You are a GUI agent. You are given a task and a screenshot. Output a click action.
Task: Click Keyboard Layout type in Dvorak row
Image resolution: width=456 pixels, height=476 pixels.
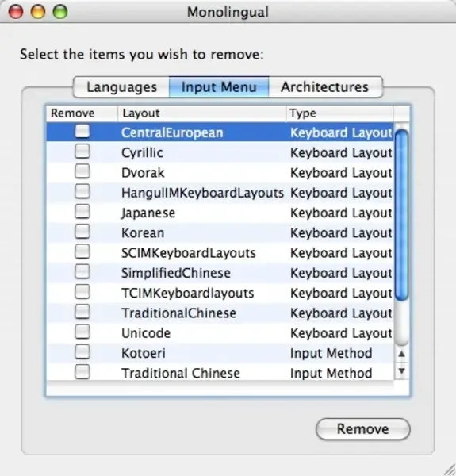[x=341, y=173]
